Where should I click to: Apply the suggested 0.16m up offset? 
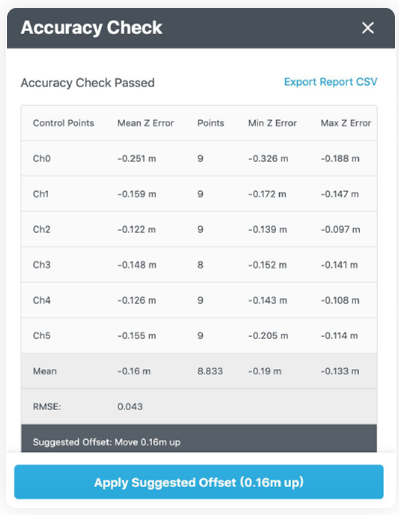point(199,482)
